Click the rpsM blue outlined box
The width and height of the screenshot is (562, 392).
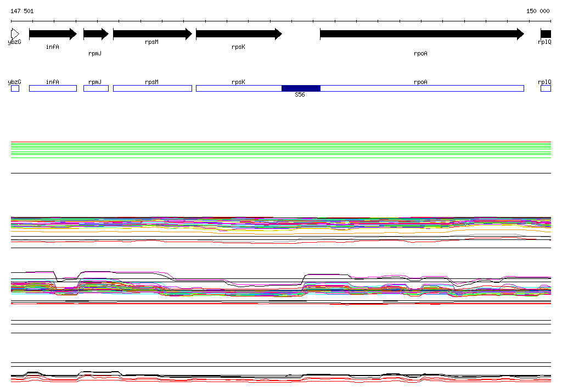tap(153, 88)
